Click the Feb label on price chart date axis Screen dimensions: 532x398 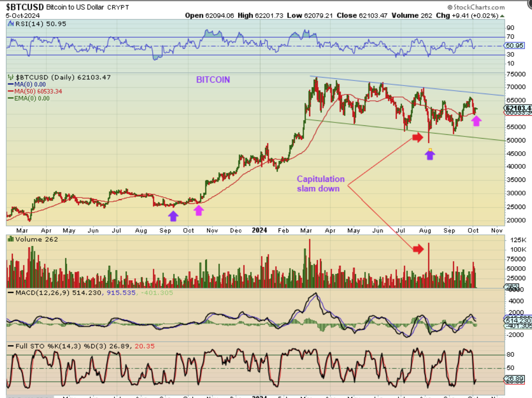pyautogui.click(x=284, y=231)
